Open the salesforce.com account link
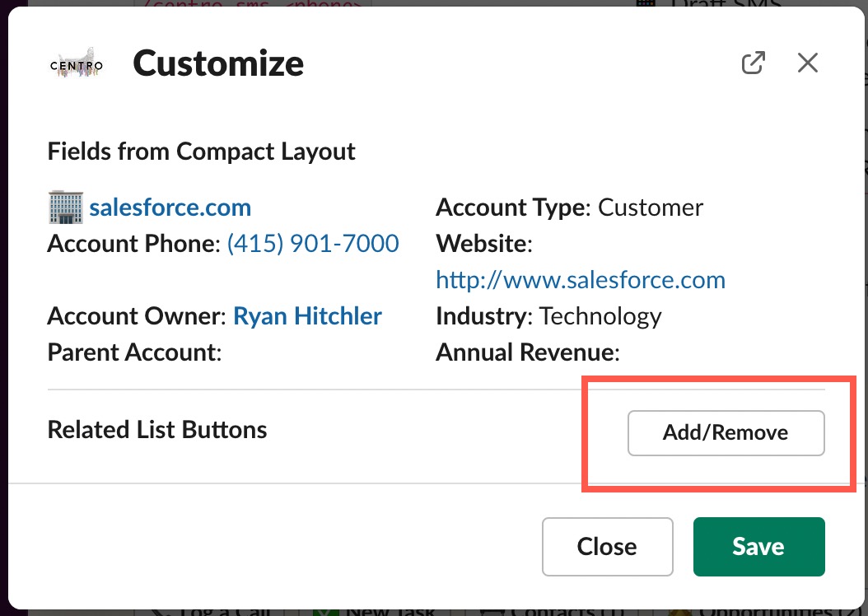 click(x=170, y=208)
